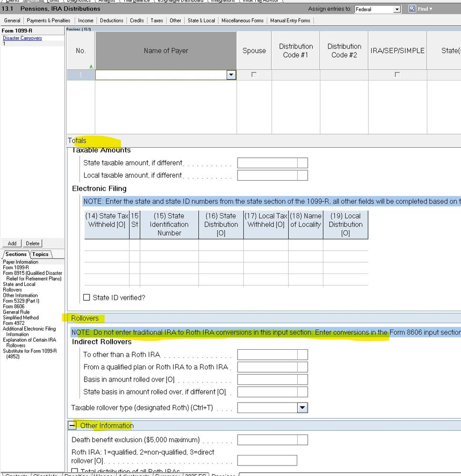Switch to the Topics tab
The image size is (461, 476).
pos(40,254)
